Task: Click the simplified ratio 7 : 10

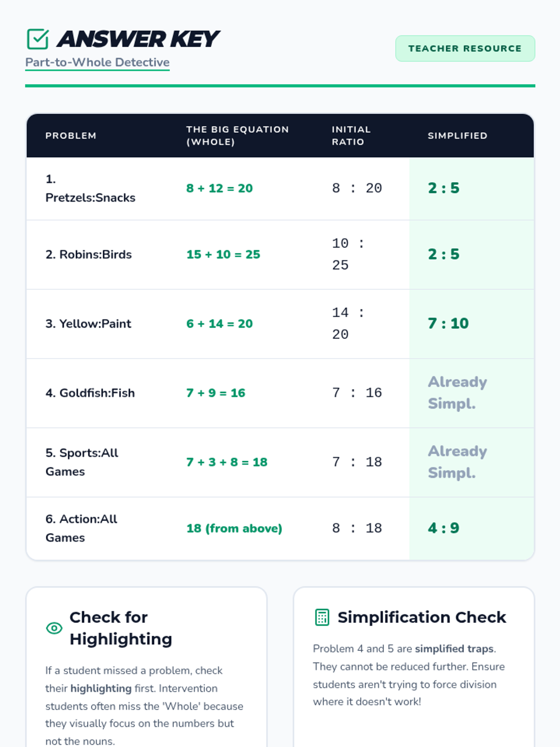Action: (448, 324)
